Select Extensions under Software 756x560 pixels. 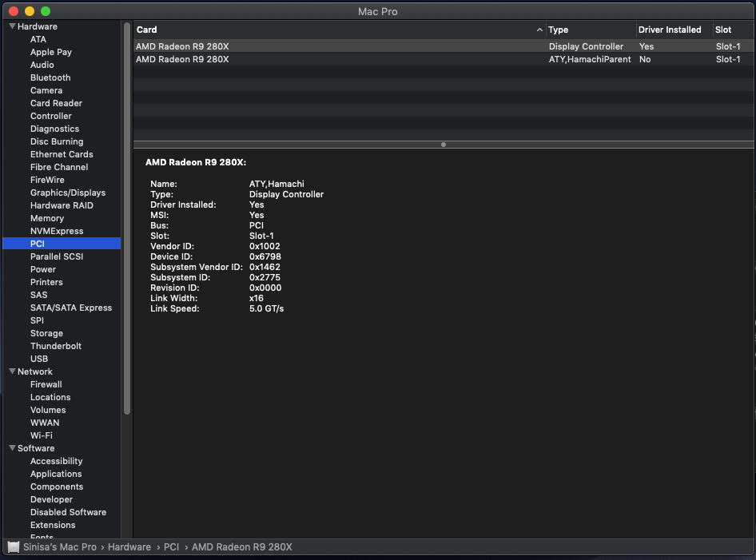point(53,525)
